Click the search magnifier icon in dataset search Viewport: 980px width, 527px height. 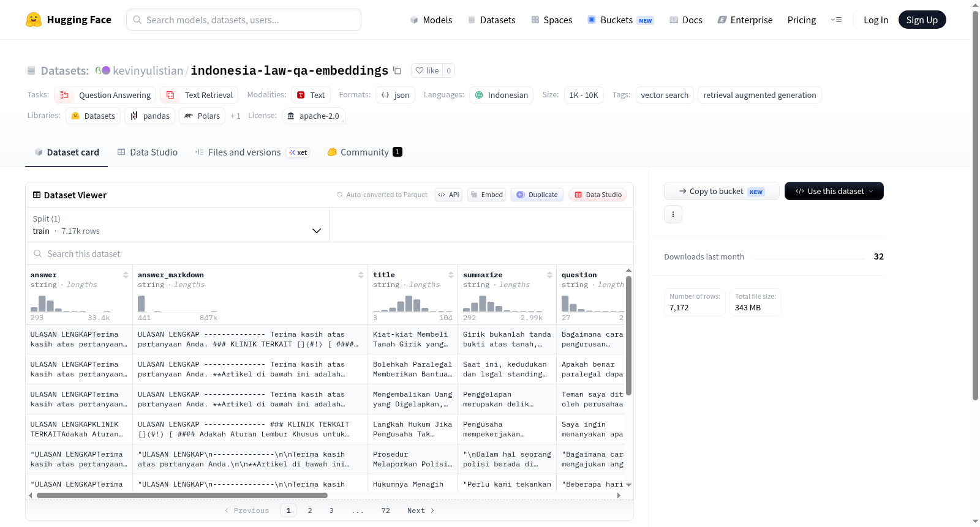tap(38, 253)
